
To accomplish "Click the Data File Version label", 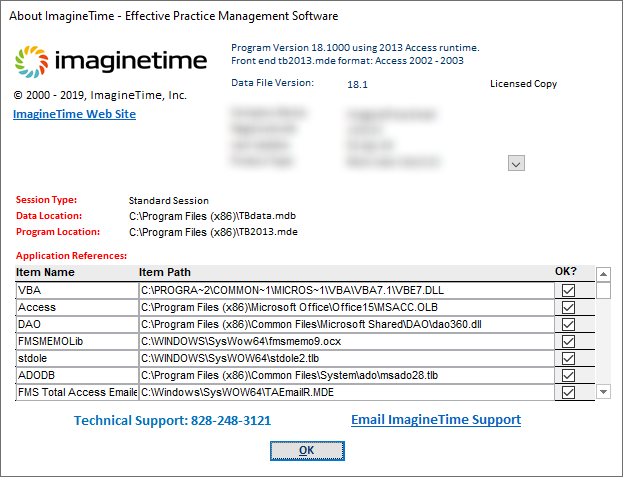I will (272, 83).
